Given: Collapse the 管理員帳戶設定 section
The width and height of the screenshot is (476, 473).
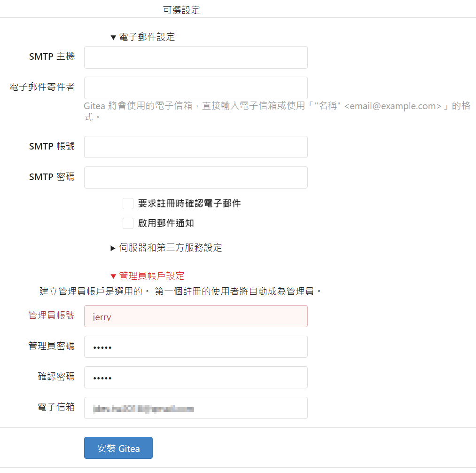Looking at the screenshot, I should (x=148, y=276).
